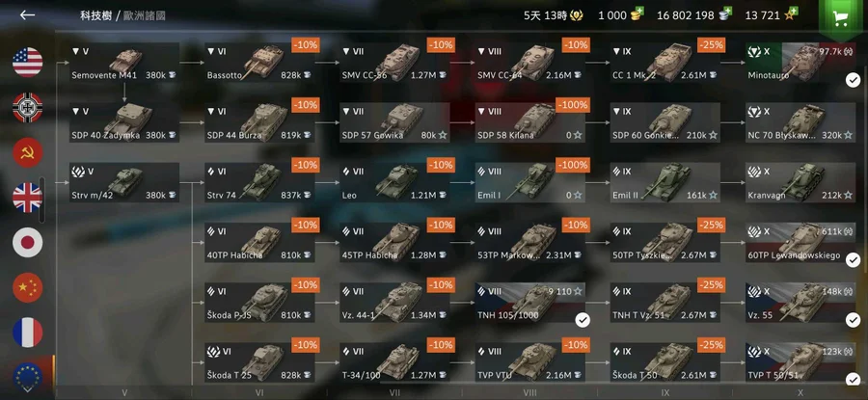868x400 pixels.
Task: Select the British Union Jack flag
Action: click(28, 198)
